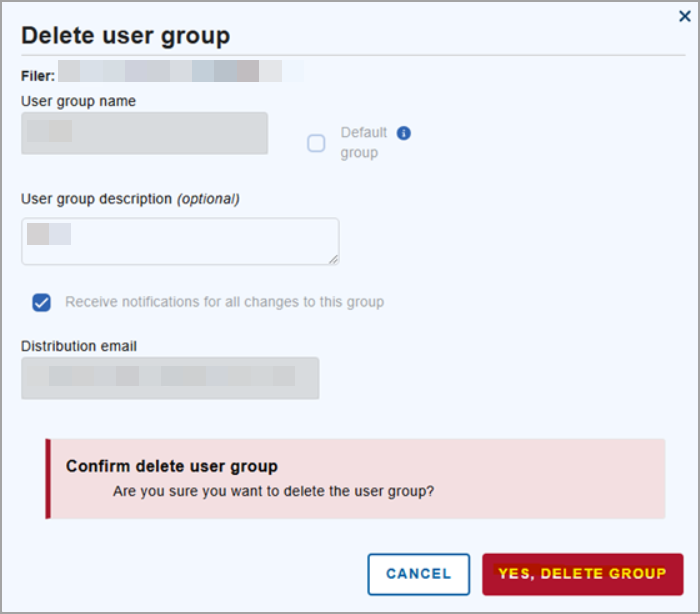Click 'Are you sure you want to delete' text
Image resolution: width=700 pixels, height=614 pixels.
tap(273, 491)
